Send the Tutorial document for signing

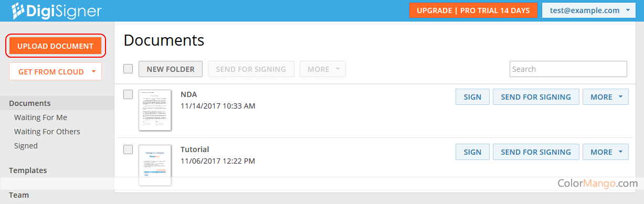536,152
